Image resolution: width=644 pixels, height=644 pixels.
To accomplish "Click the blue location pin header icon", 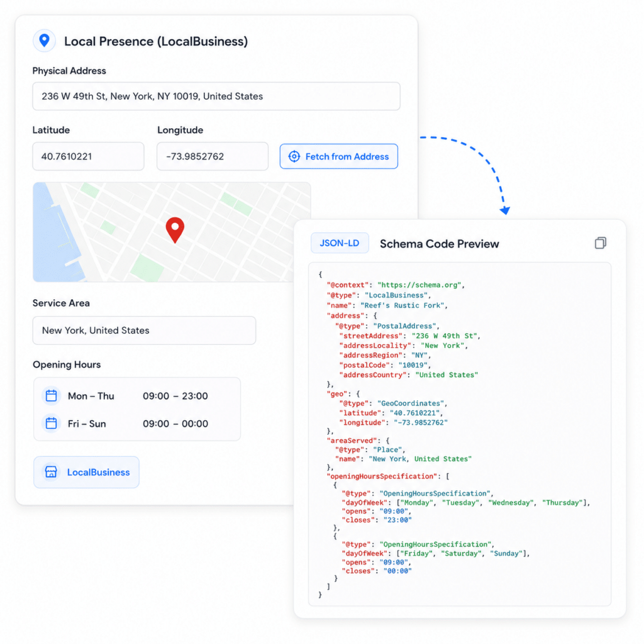I will [45, 41].
